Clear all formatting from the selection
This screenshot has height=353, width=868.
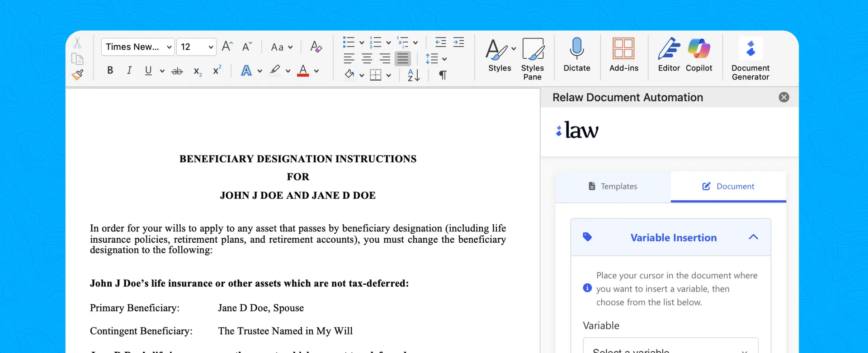click(316, 47)
